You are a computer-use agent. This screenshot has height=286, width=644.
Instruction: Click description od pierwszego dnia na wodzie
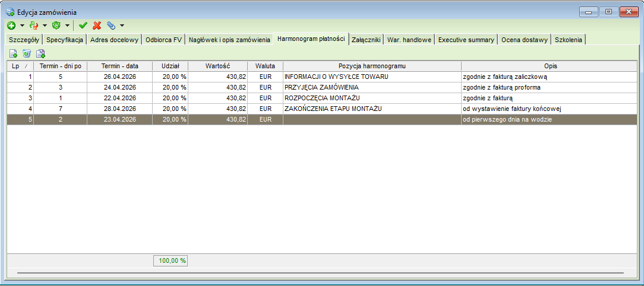click(549, 119)
